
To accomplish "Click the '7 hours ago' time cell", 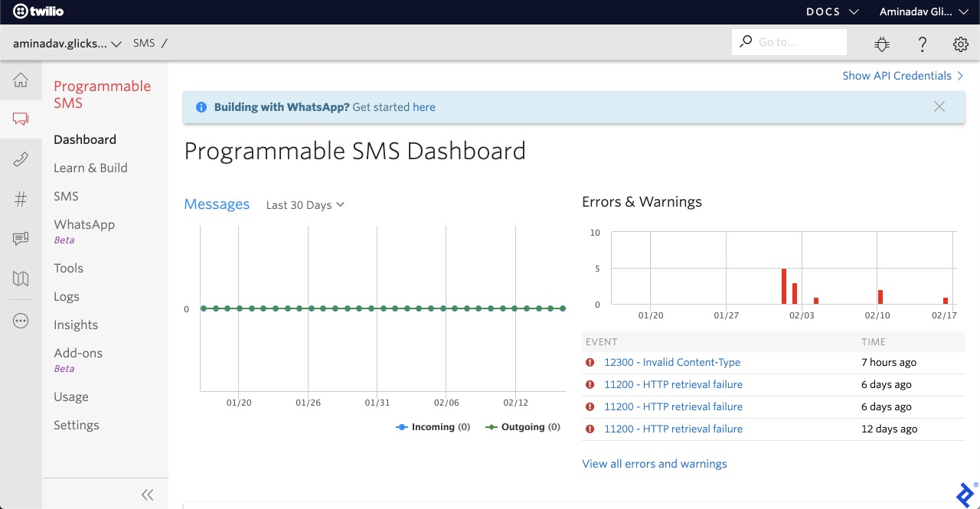I will 889,363.
